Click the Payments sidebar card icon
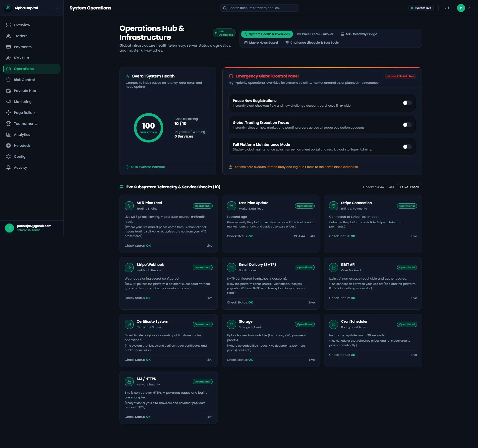This screenshot has width=478, height=448. 8,47
